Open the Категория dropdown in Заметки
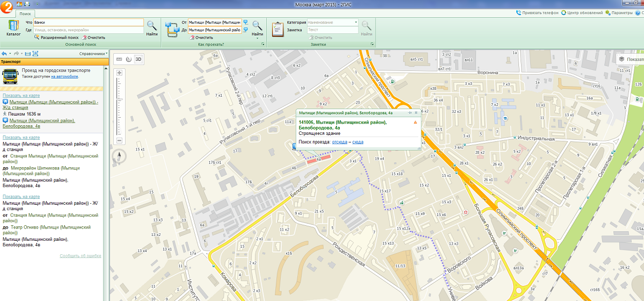The image size is (644, 301). click(356, 23)
